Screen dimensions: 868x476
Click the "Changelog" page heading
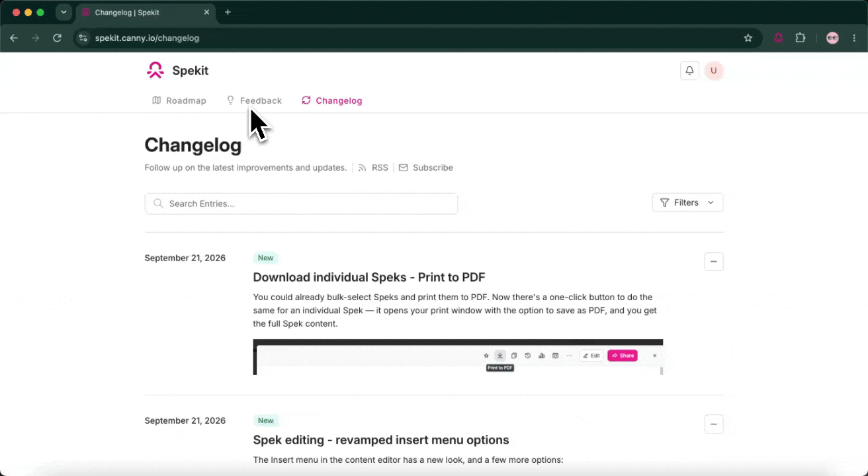click(x=193, y=145)
